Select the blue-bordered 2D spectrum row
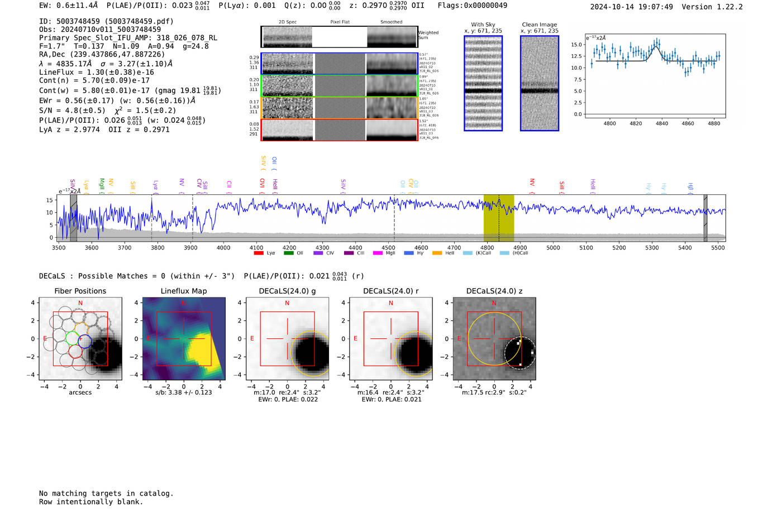 [x=339, y=64]
